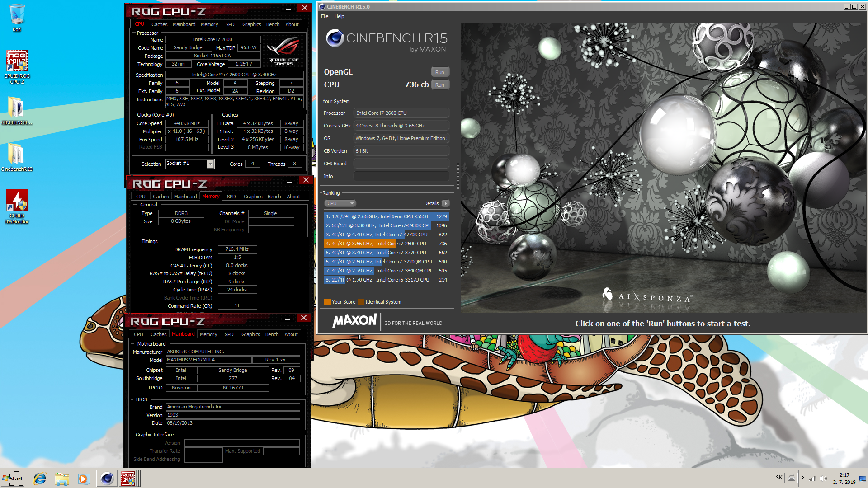Minimize the top ROG CPU-Z window
The image size is (868, 488).
coord(288,9)
